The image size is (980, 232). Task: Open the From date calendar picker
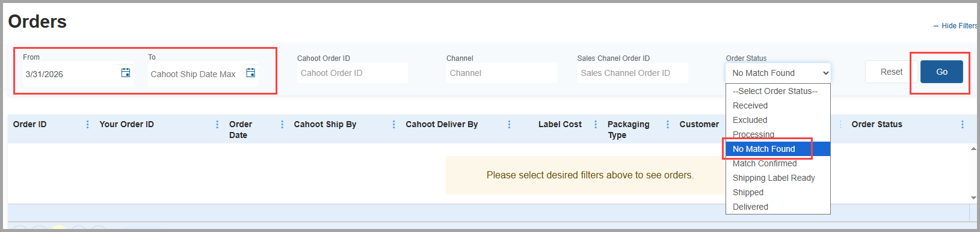(x=126, y=73)
